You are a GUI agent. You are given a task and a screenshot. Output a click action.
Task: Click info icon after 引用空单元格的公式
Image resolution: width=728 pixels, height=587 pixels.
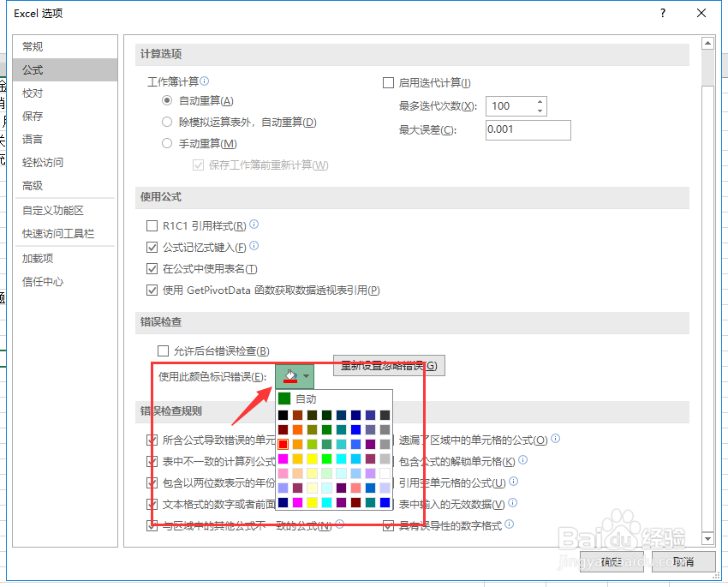tap(513, 481)
